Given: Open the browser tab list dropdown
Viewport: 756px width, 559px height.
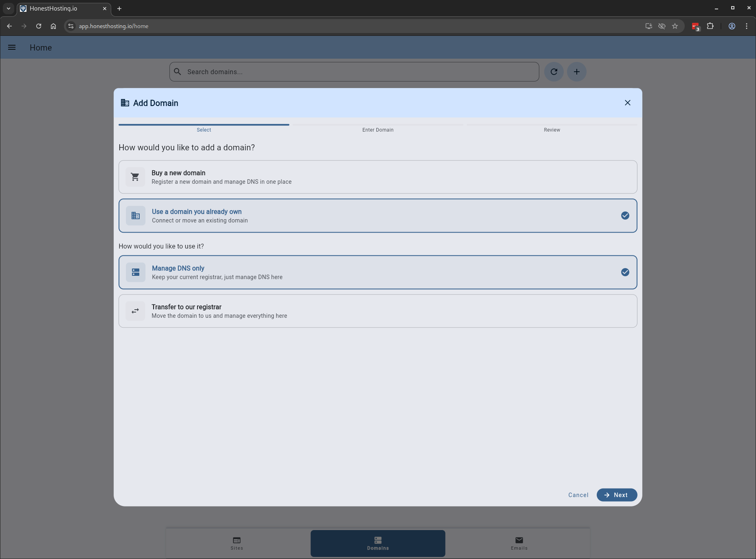Looking at the screenshot, I should point(9,9).
